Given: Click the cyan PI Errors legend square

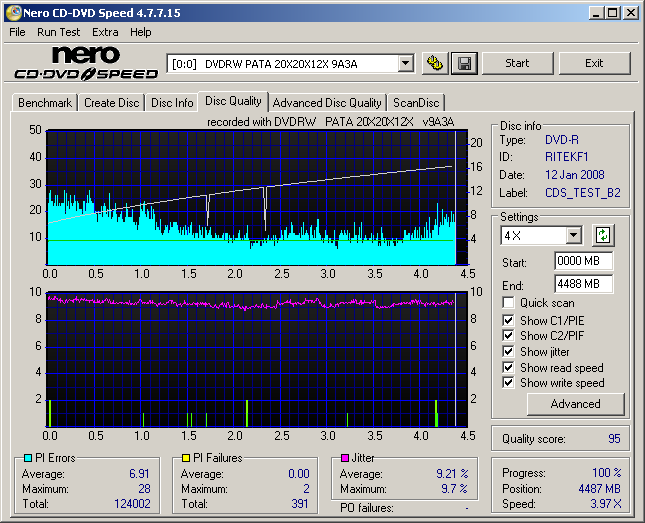Looking at the screenshot, I should pos(28,458).
